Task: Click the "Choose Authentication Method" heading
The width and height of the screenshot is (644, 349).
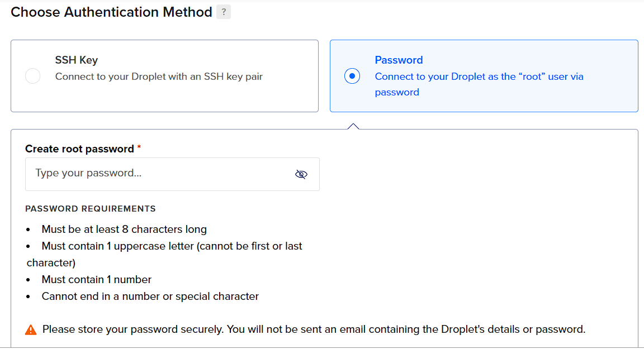Action: point(111,12)
